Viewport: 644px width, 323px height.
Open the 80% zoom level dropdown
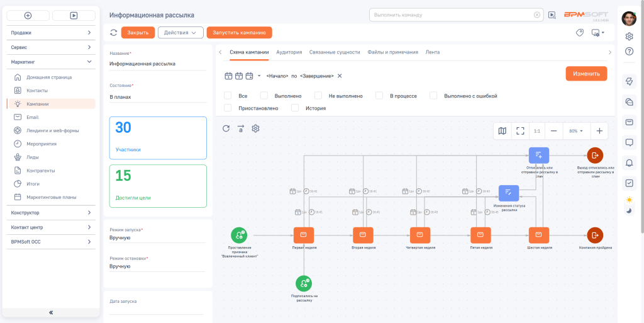click(x=576, y=131)
